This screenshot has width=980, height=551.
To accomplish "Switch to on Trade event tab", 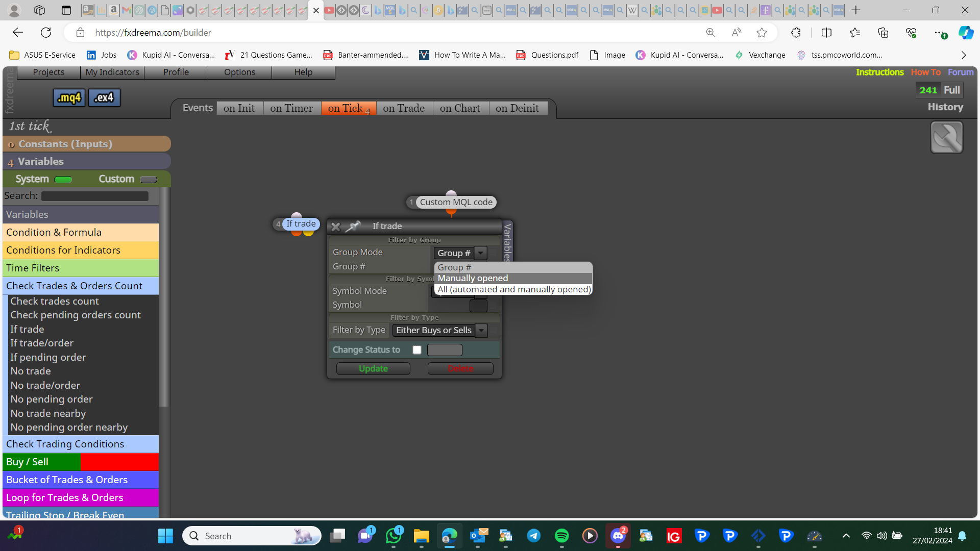I will (x=404, y=108).
